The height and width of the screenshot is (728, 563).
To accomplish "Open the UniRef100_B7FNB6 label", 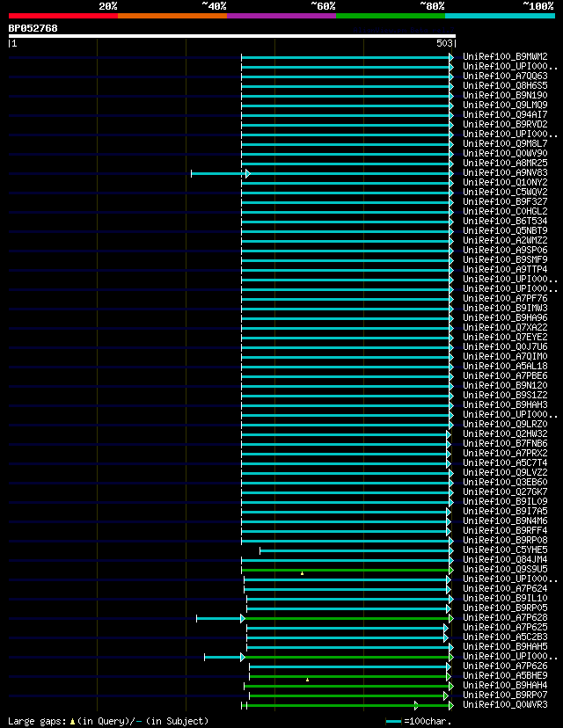I will pyautogui.click(x=505, y=444).
